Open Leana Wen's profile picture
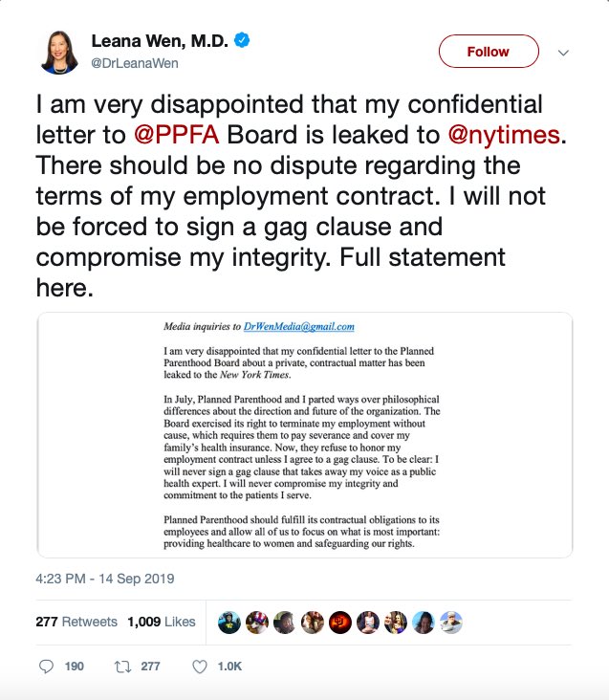This screenshot has height=700, width=609. [59, 51]
